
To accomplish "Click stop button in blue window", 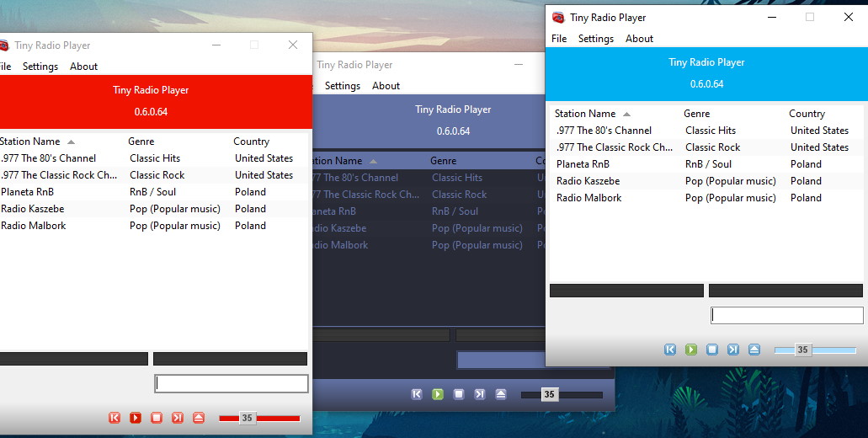I will [712, 350].
